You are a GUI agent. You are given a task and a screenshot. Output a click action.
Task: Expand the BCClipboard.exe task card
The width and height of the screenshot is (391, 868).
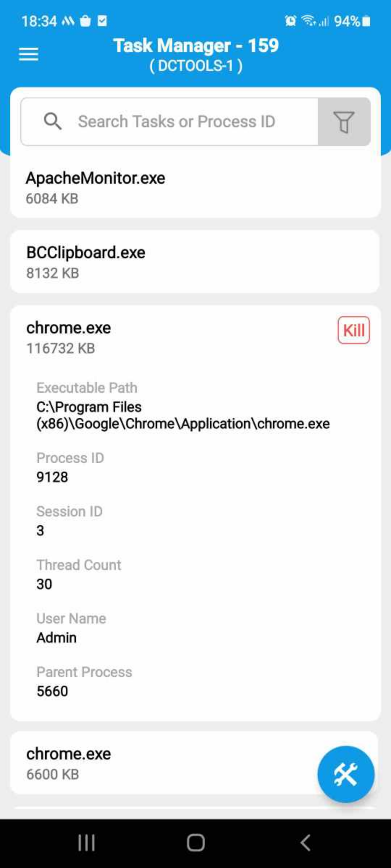(195, 261)
